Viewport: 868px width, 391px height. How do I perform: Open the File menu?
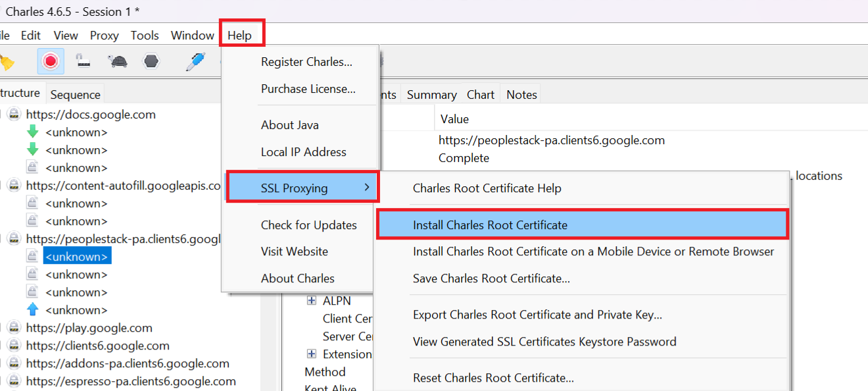pyautogui.click(x=5, y=36)
